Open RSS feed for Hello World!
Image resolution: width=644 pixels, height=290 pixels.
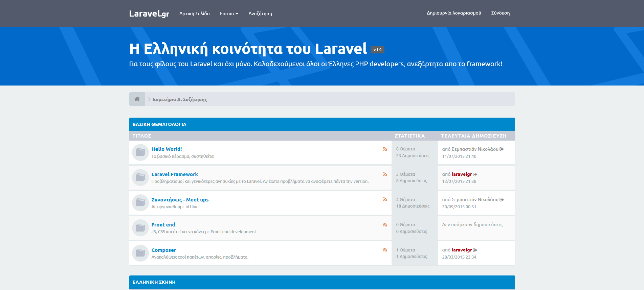pyautogui.click(x=385, y=149)
